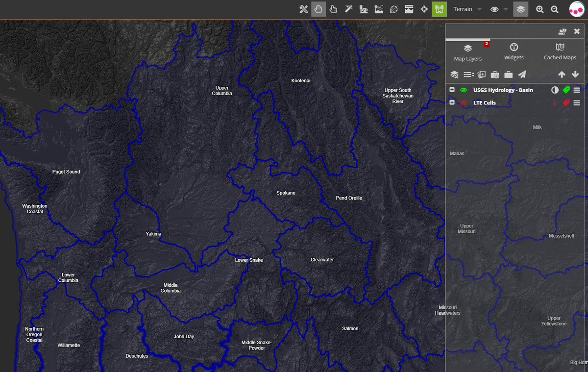Expand the USGS Hydrology - Basin layer
Screen dimensions: 588x372
click(452, 90)
